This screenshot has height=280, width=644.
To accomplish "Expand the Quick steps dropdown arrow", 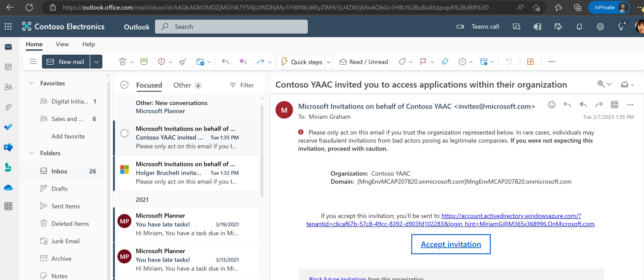I will pyautogui.click(x=329, y=62).
